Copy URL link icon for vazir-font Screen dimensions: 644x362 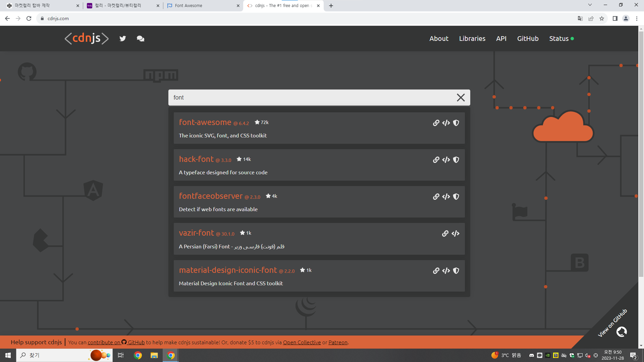coord(445,234)
